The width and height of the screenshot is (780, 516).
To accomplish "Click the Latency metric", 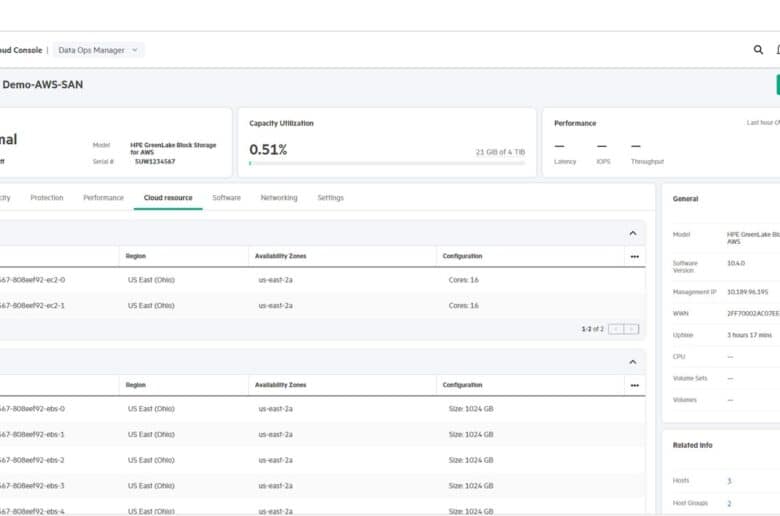I will (565, 153).
